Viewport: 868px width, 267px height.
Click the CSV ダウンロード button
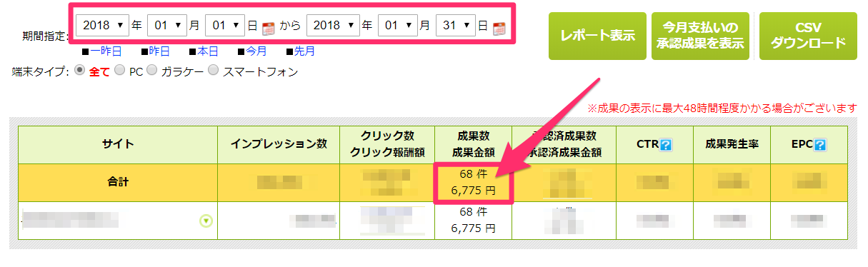(x=808, y=36)
